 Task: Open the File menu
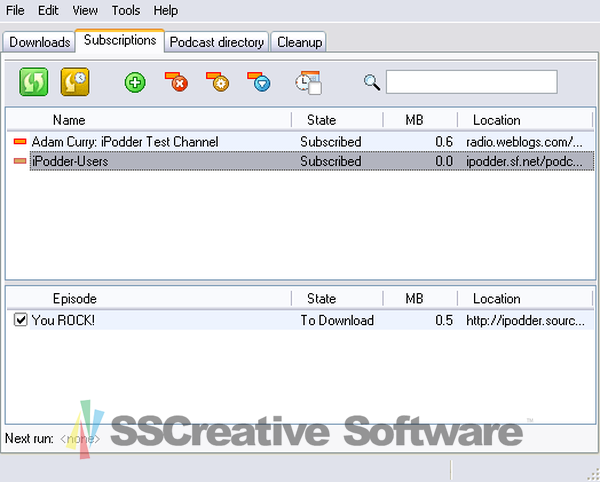click(15, 10)
